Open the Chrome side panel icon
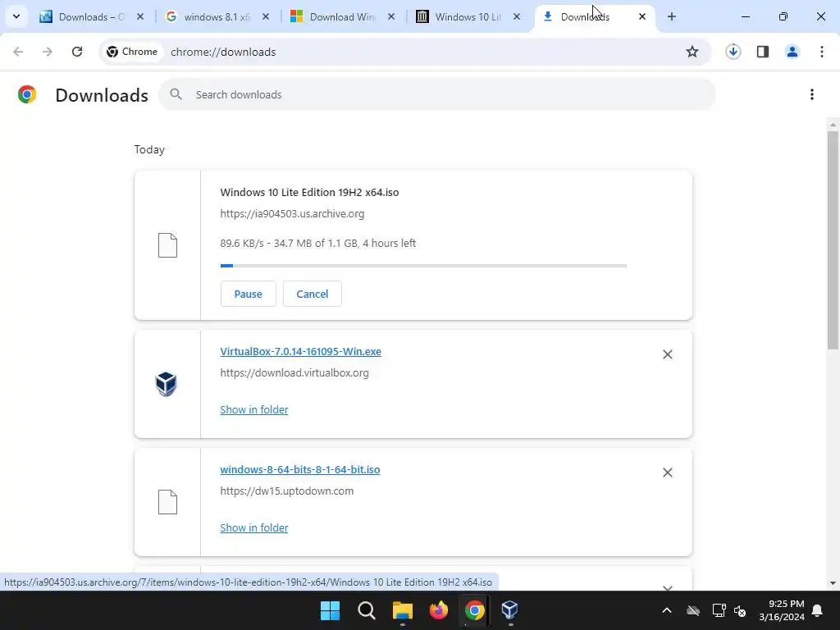Viewport: 840px width, 630px height. tap(763, 52)
